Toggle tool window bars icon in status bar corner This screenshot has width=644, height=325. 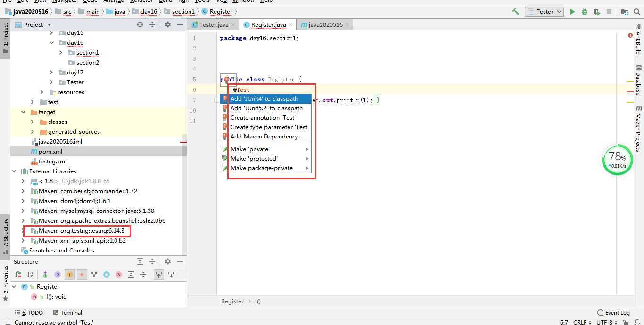click(7, 322)
